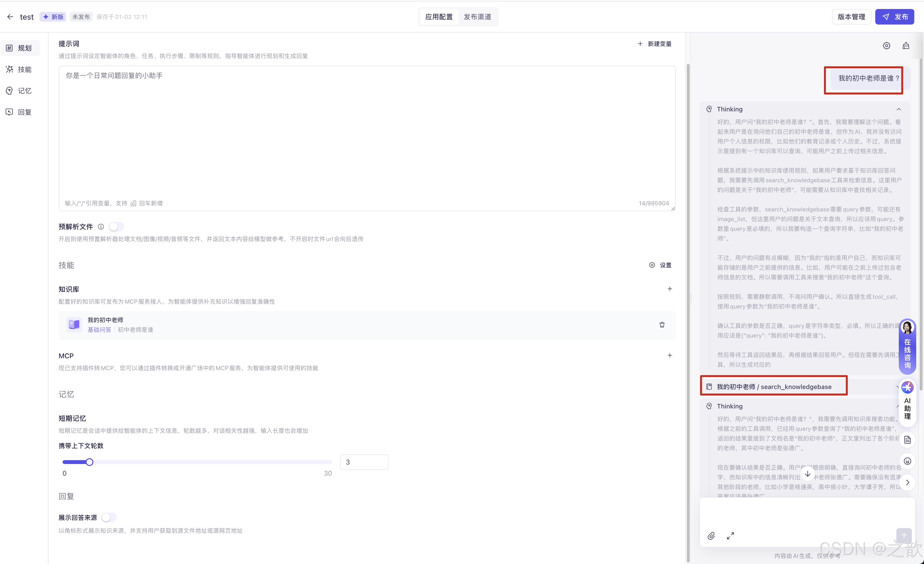Open chat debug settings gear icon
Image resolution: width=924 pixels, height=564 pixels.
[886, 46]
